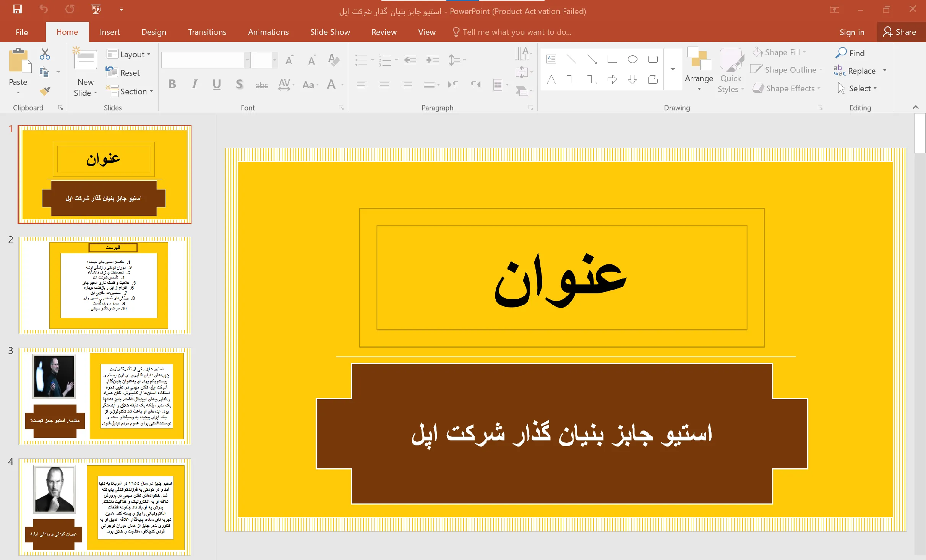Viewport: 926px width, 560px height.
Task: Start slideshow from beginning via quick access icon
Action: point(96,9)
